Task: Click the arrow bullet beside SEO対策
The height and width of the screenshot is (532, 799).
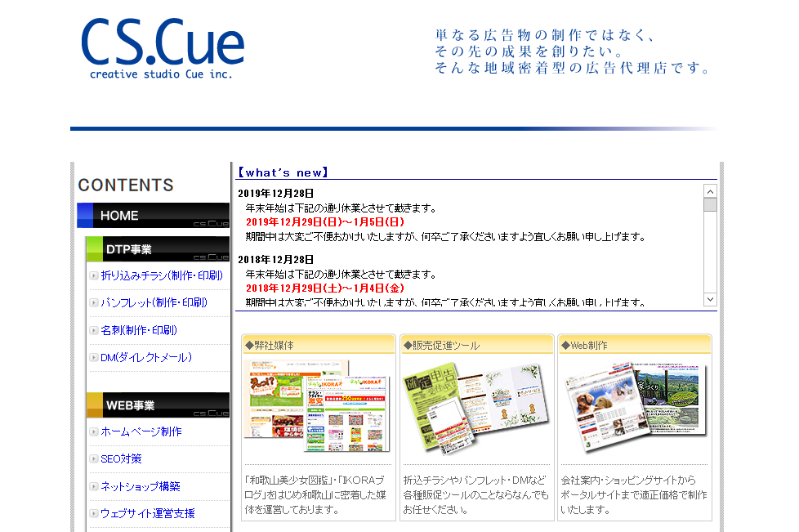Action: click(x=94, y=459)
